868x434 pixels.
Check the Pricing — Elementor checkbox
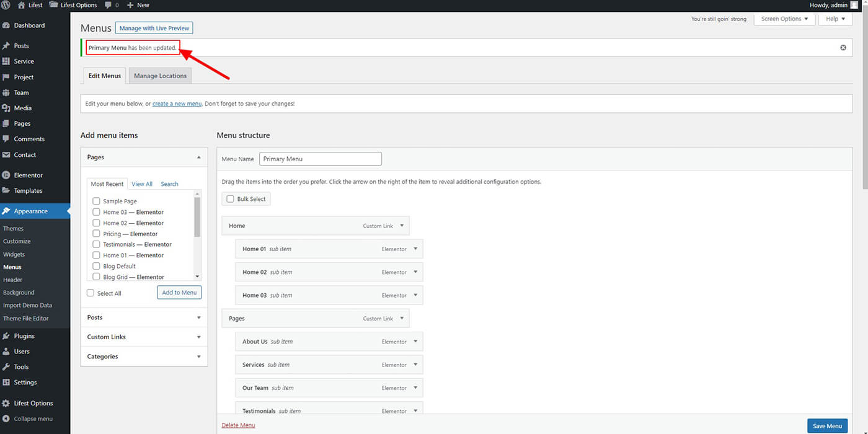click(x=96, y=234)
